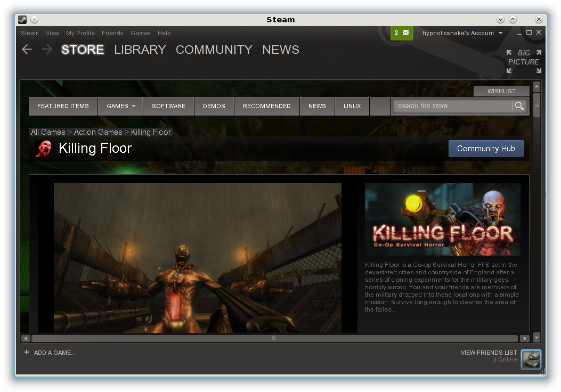This screenshot has height=392, width=561.
Task: Open the Friends menu
Action: (112, 33)
